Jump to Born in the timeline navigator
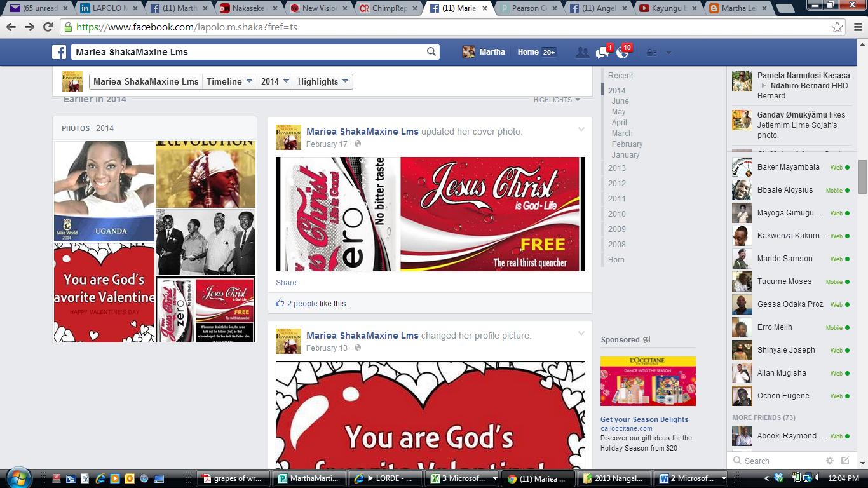 616,260
